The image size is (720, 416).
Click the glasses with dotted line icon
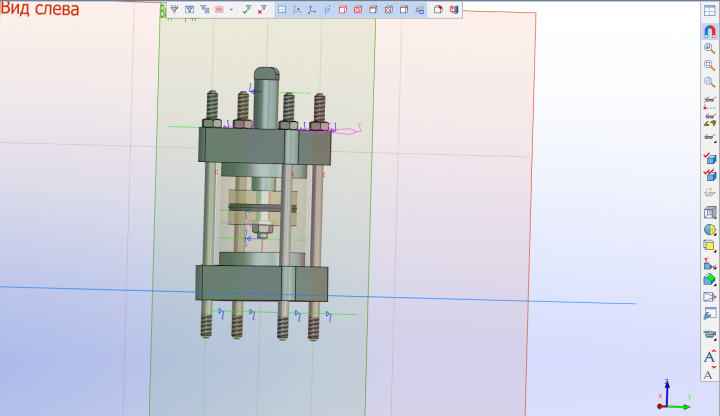pos(709,102)
